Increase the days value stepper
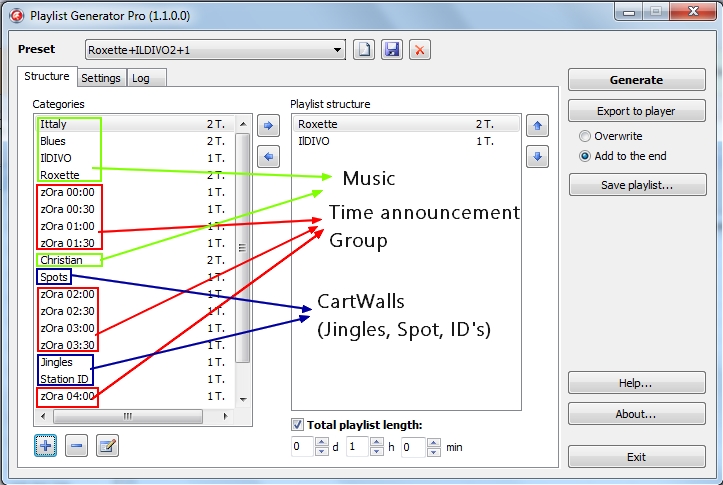723x485 pixels. click(x=321, y=442)
